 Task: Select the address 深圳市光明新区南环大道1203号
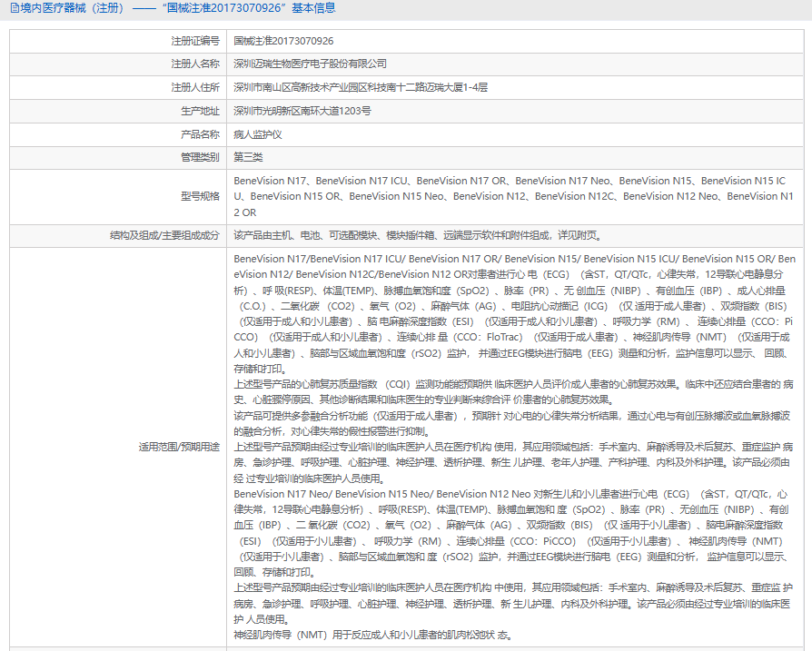click(302, 111)
